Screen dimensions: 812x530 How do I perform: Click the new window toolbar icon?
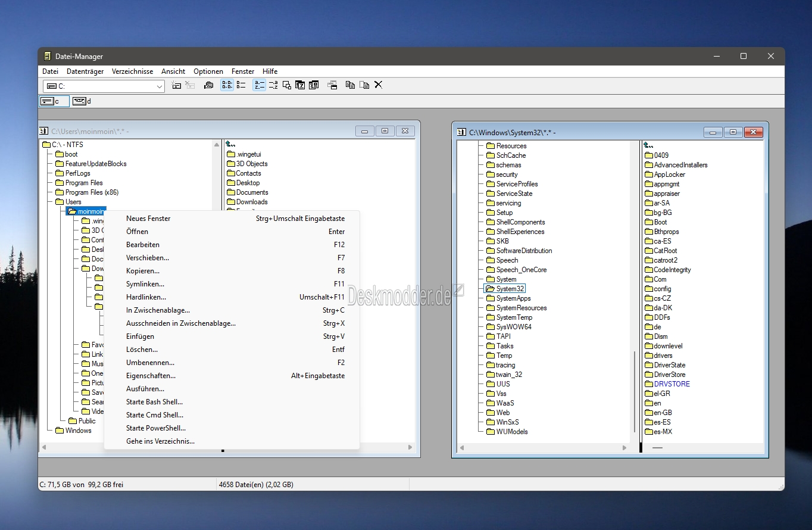click(332, 85)
